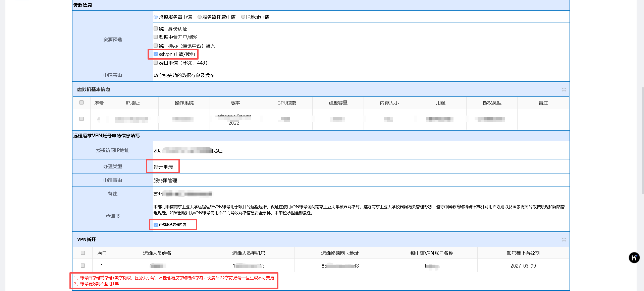Select all rows in the virtual machine table header
Viewport: 644px width, 291px height.
[x=82, y=102]
